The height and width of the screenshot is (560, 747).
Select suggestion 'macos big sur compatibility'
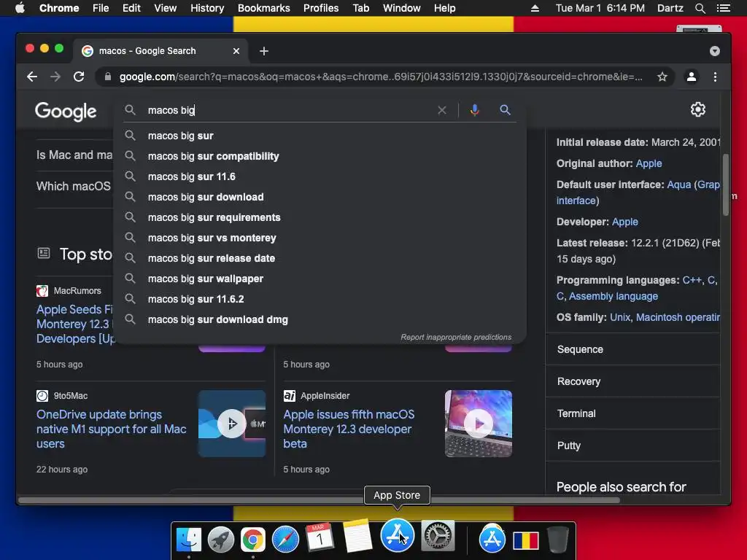(x=320, y=156)
